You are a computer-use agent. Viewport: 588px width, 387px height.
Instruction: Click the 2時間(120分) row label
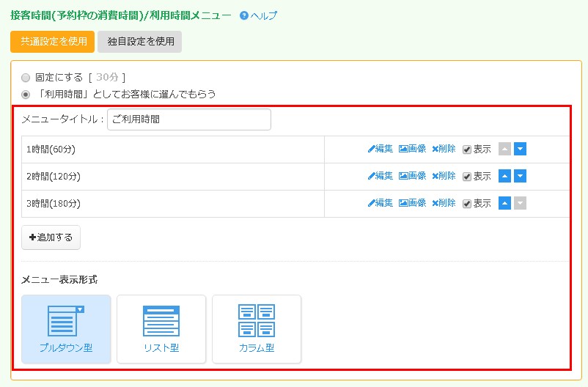click(x=54, y=176)
